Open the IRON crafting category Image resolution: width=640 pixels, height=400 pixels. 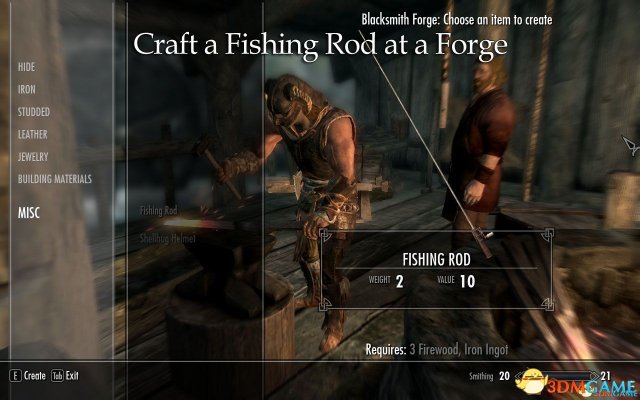point(27,89)
